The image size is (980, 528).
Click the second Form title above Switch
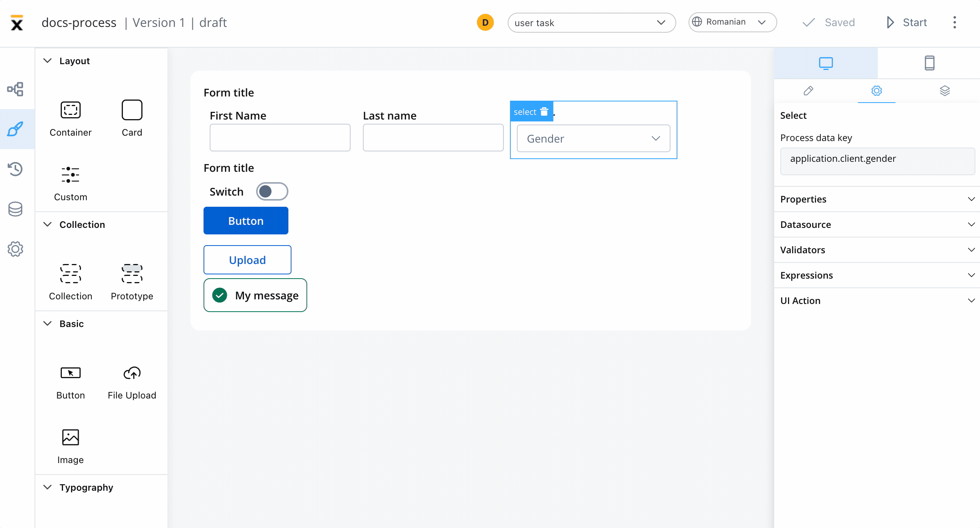(229, 168)
